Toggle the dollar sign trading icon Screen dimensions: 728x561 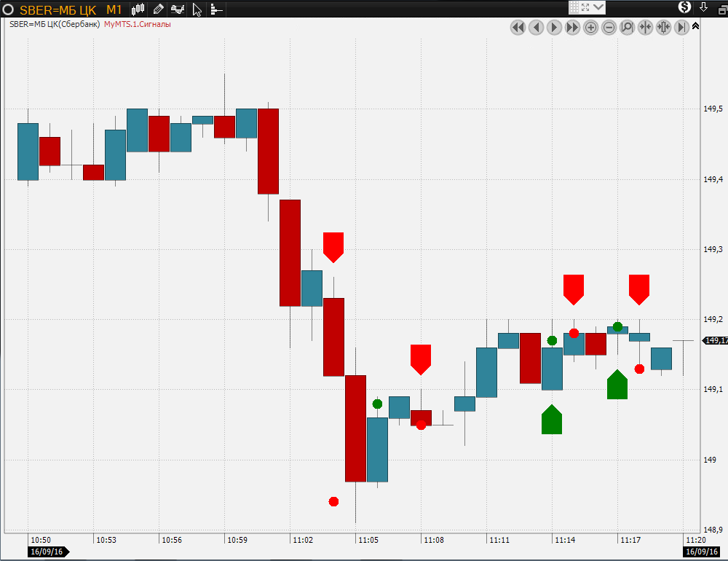point(684,7)
